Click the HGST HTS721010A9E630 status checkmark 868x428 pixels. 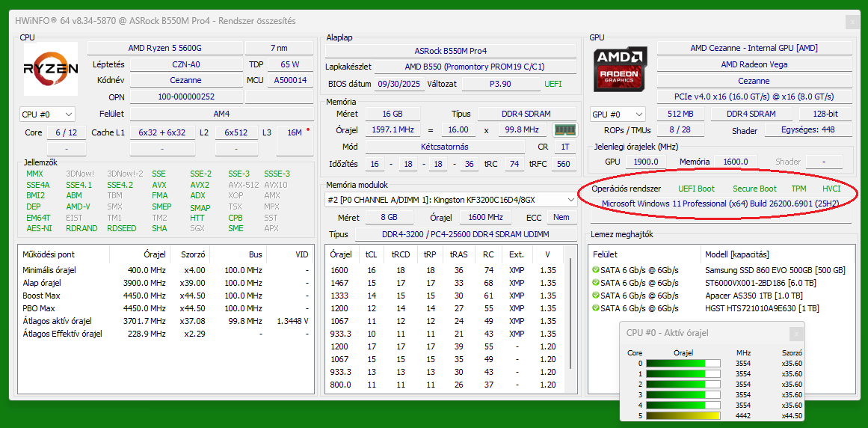[x=596, y=308]
